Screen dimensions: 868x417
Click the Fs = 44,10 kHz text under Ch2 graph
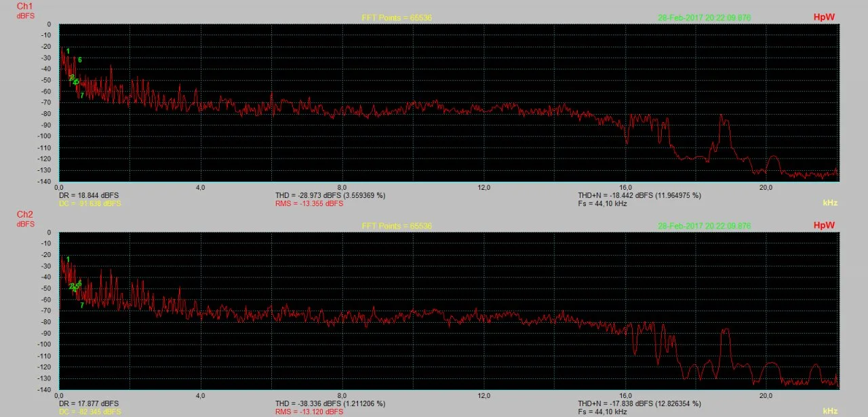click(603, 412)
